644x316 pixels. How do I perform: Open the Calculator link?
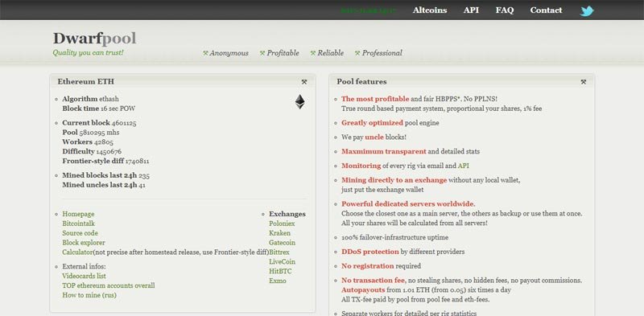(77, 252)
